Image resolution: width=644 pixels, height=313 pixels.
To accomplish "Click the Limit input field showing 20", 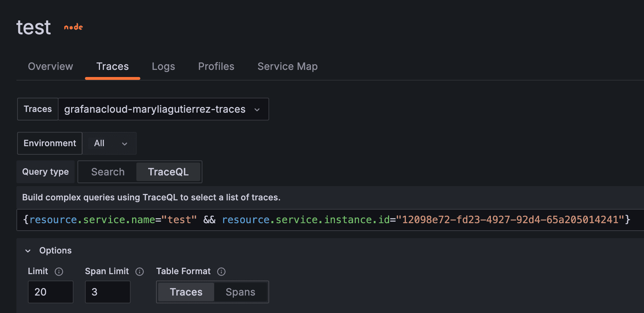I will (x=51, y=292).
